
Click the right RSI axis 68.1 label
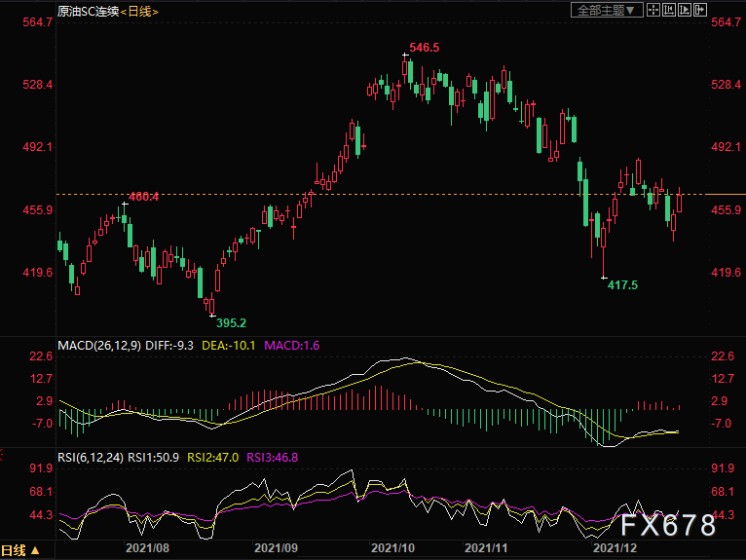[x=723, y=492]
